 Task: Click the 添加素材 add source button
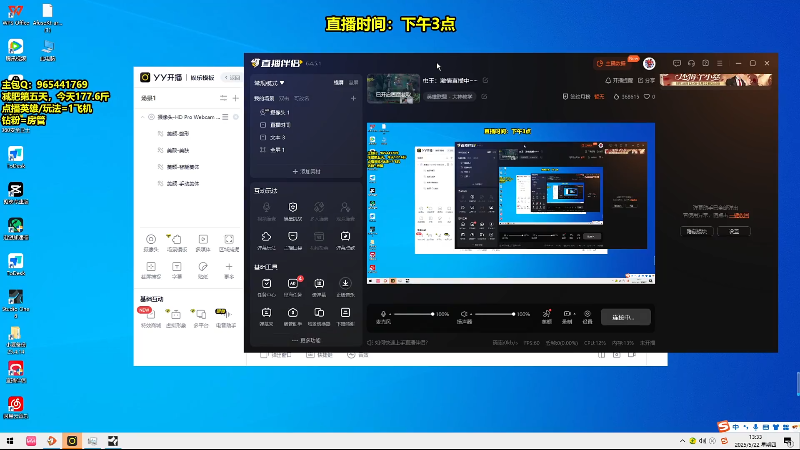pyautogui.click(x=306, y=171)
